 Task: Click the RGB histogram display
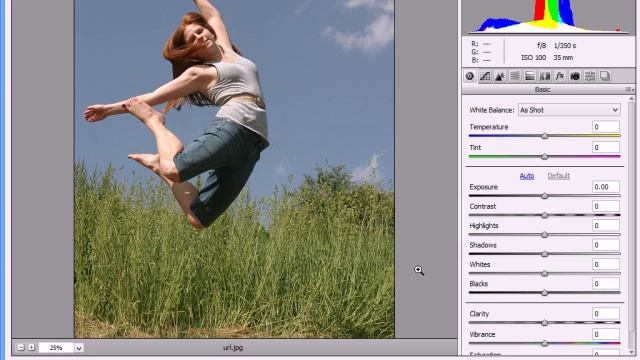tap(548, 17)
